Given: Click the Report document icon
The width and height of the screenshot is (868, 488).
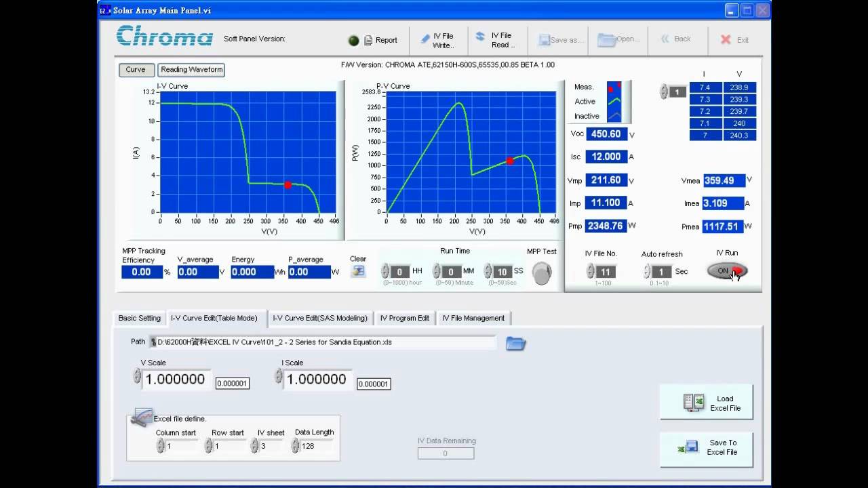Looking at the screenshot, I should tap(368, 40).
